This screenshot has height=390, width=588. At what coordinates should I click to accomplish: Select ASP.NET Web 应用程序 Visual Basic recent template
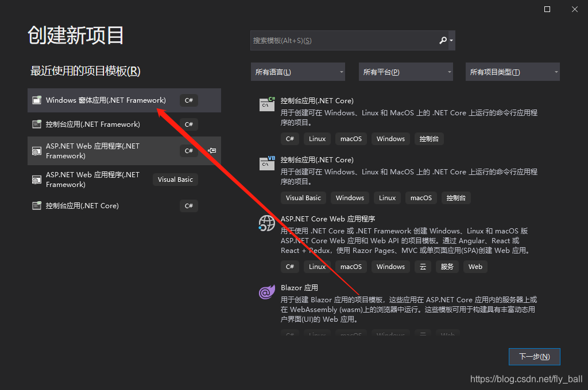tap(124, 180)
